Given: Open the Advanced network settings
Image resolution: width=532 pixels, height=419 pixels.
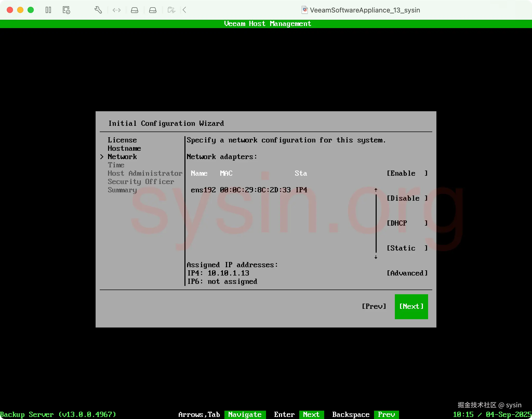Looking at the screenshot, I should pyautogui.click(x=407, y=273).
